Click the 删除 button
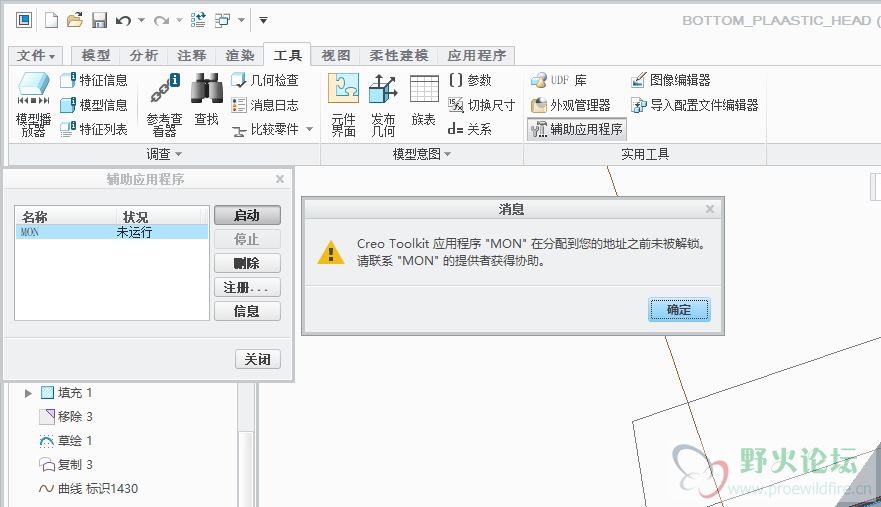 [247, 263]
